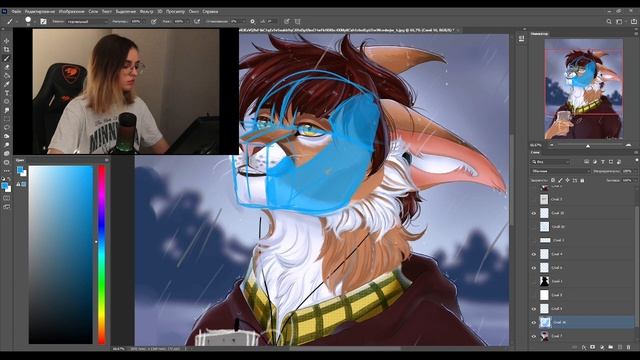Open the brush preset picker

28,21
